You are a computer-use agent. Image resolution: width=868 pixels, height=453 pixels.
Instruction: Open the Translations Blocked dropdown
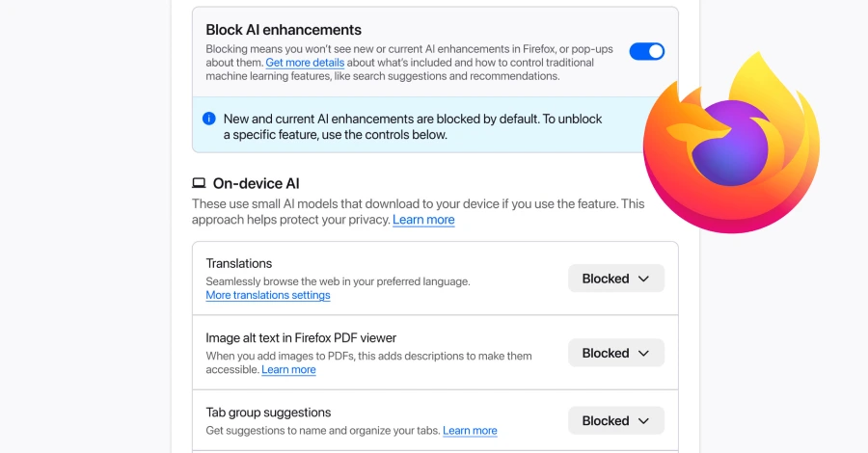[x=616, y=279]
